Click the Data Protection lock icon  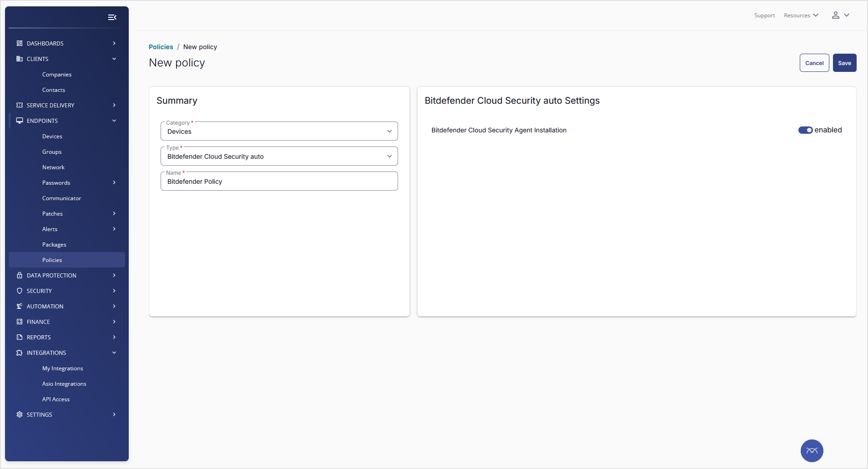(x=20, y=276)
